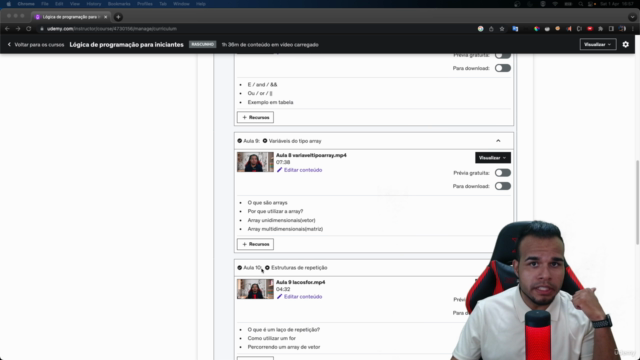
Task: Click the video icon before Variáveis do tipo array
Action: point(265,141)
